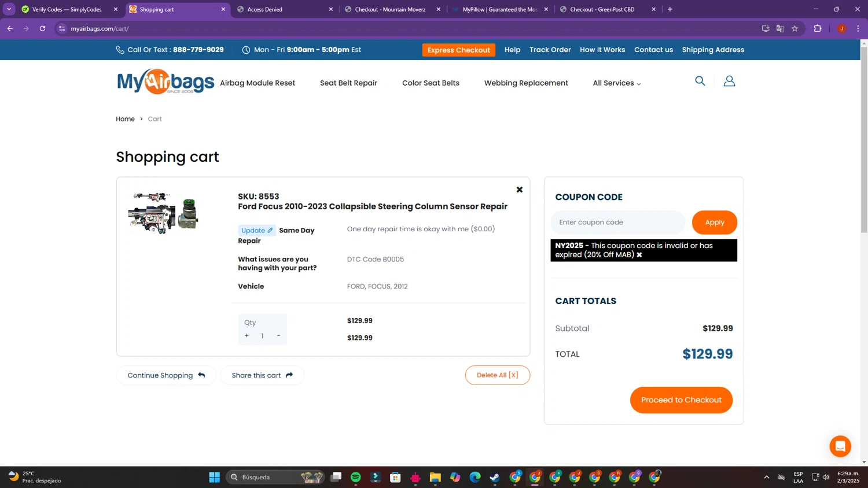Open the Ford Focus product title link
Viewport: 868px width, 488px height.
373,206
